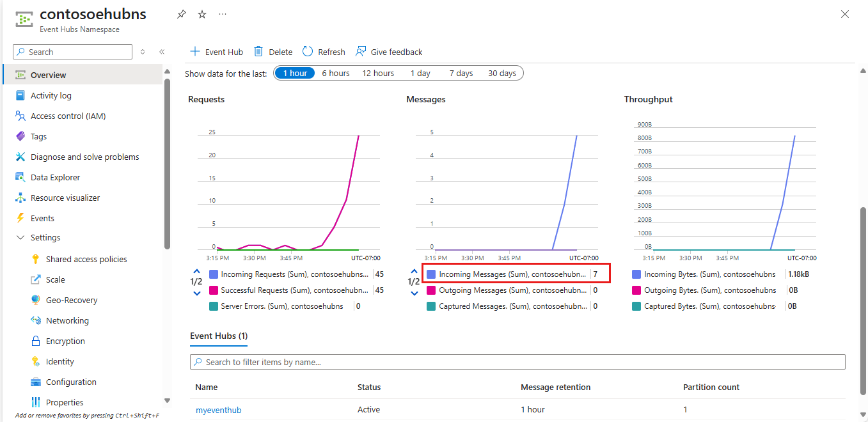Open the more options ellipsis menu
Viewport: 868px width, 422px height.
(x=222, y=14)
